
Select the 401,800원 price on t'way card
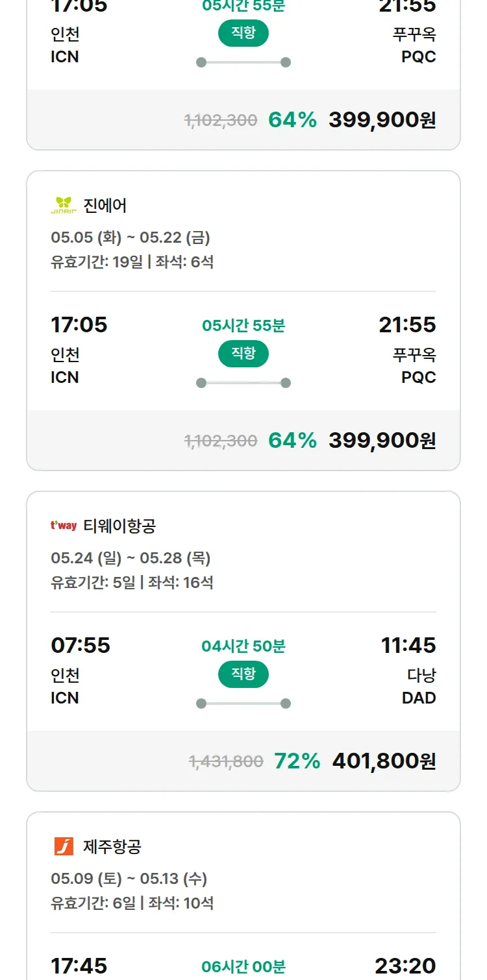384,761
